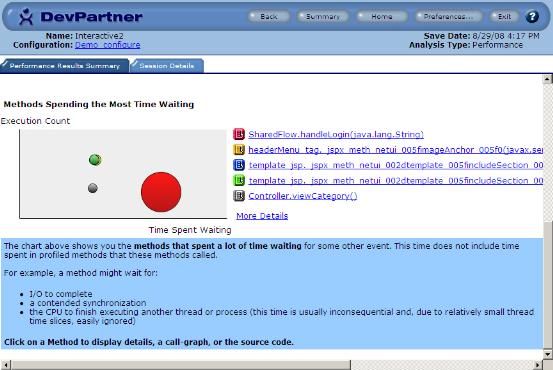Viewport: 553px width, 370px height.
Task: Click vertical scrollbar up arrow
Action: click(x=547, y=79)
